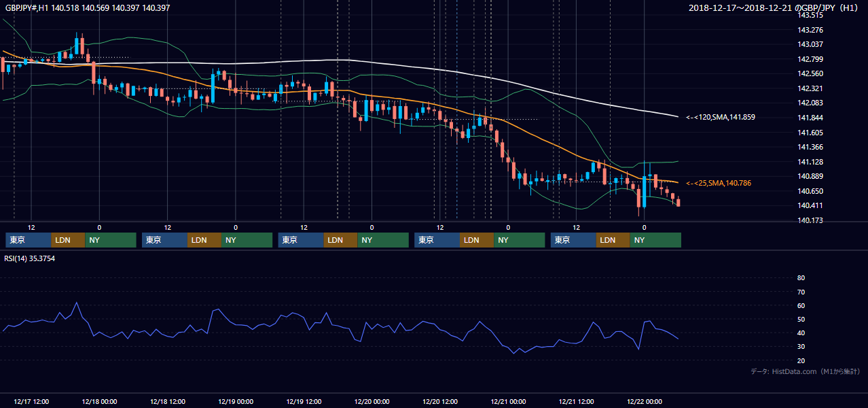Click the GBPJPY#,H1 OHLC header text

tap(88, 8)
